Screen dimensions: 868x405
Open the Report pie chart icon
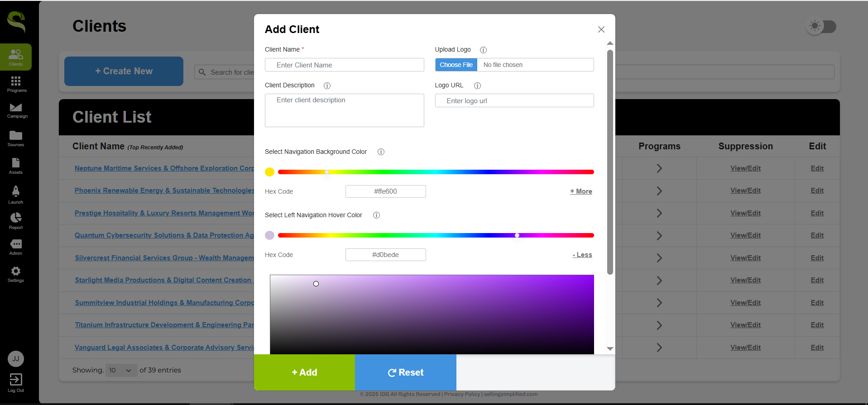16,218
